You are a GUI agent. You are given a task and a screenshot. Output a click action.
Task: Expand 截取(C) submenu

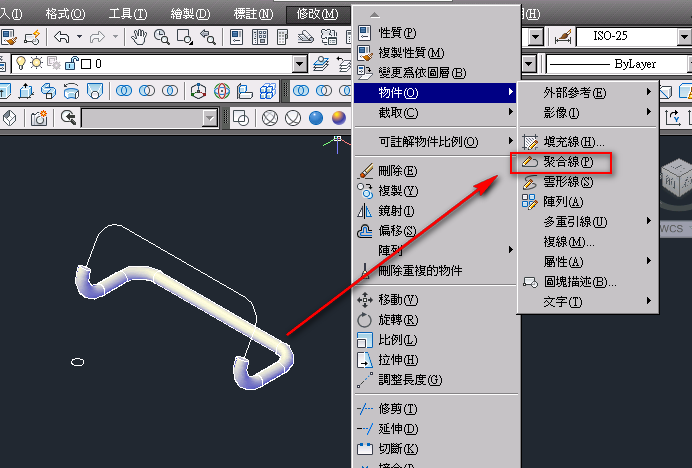pos(435,113)
